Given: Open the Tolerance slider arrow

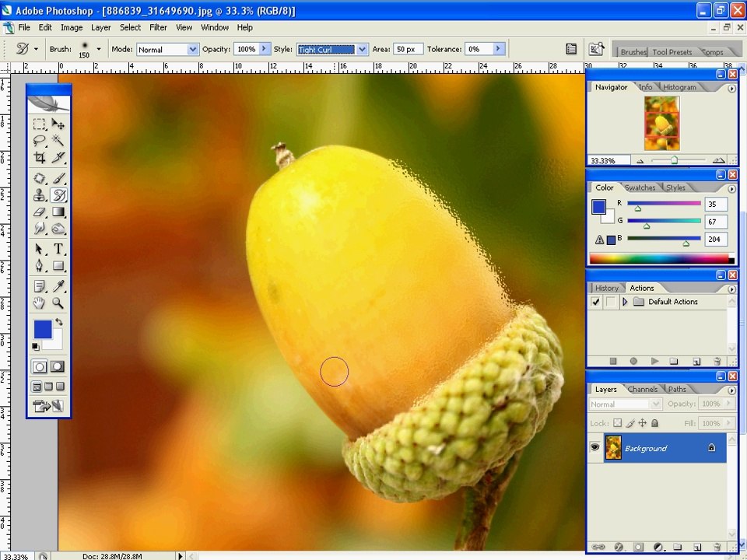Looking at the screenshot, I should pos(498,48).
